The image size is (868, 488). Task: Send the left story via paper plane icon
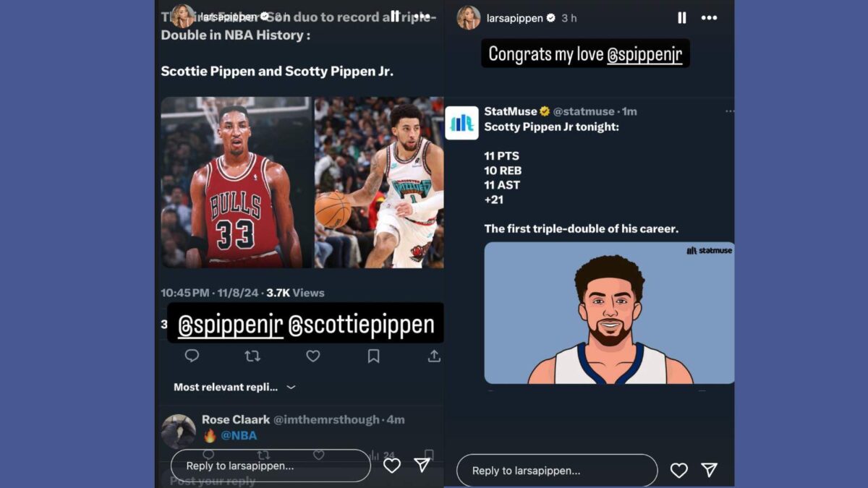click(422, 465)
